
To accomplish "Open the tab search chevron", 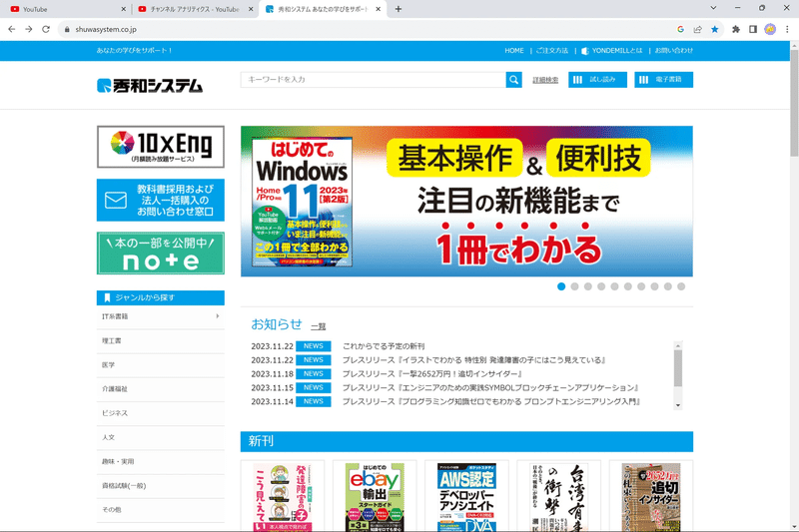I will tap(713, 8).
